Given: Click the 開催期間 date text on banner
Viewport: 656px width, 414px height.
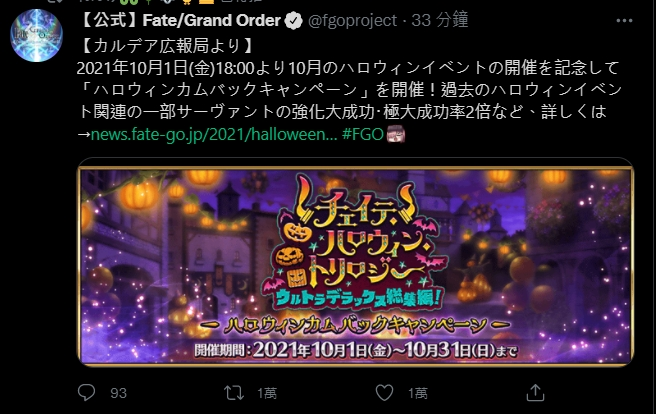Looking at the screenshot, I should point(356,350).
